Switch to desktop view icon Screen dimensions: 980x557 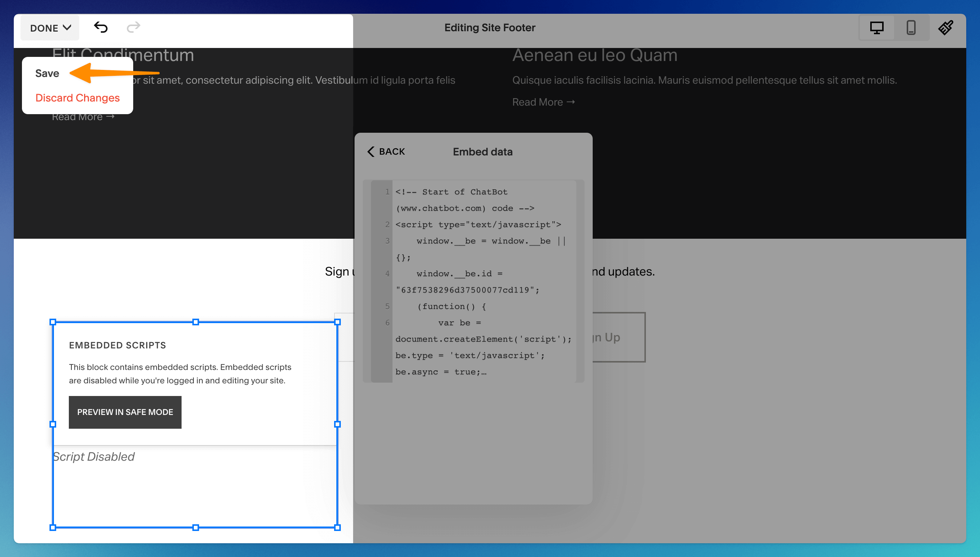coord(876,28)
